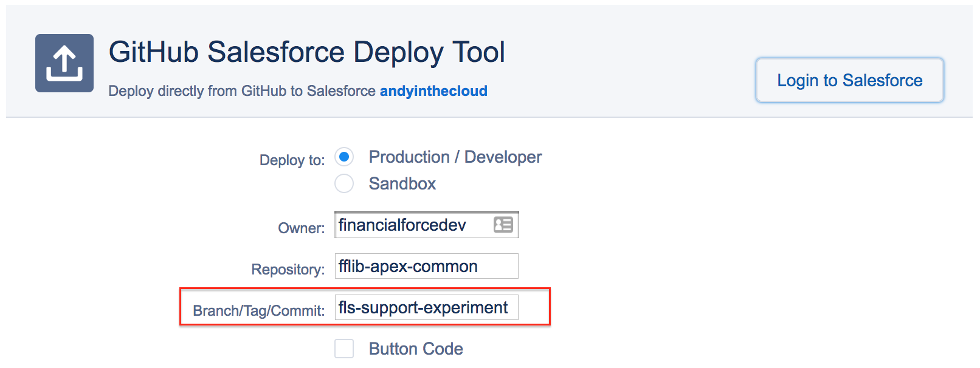Click the Branch/Tag/Commit: label
Image resolution: width=980 pixels, height=368 pixels.
pyautogui.click(x=259, y=311)
